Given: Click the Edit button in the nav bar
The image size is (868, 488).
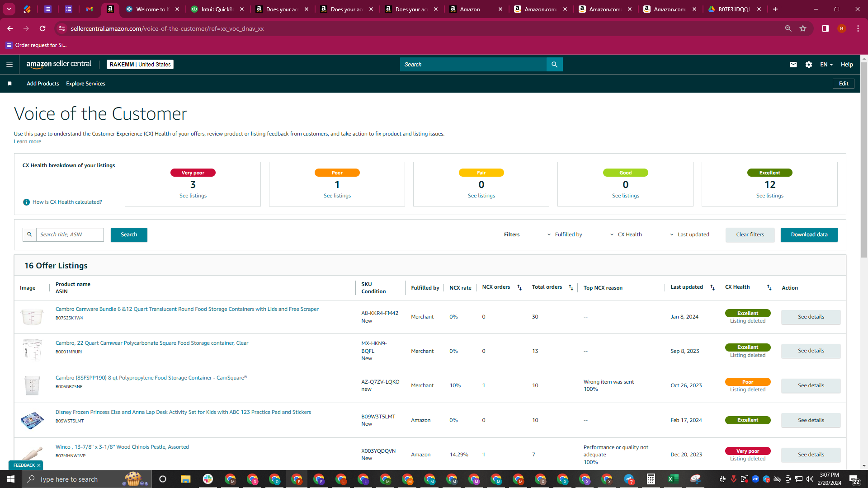Looking at the screenshot, I should click(x=844, y=84).
